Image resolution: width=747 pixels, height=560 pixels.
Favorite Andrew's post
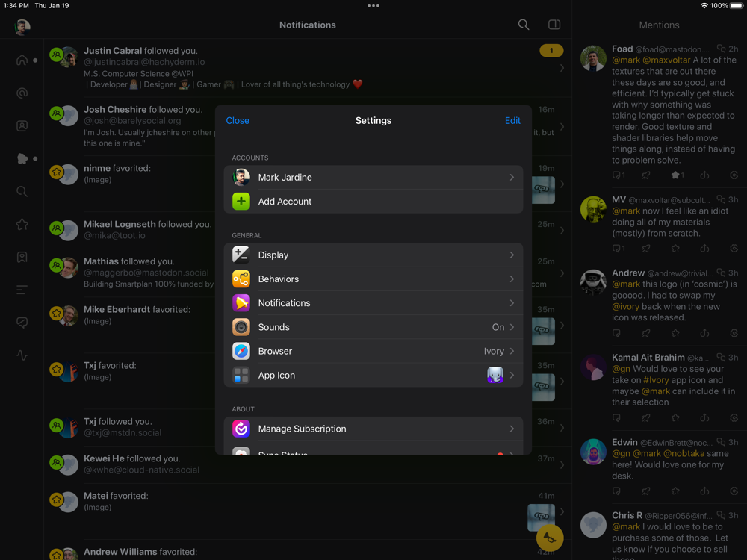pyautogui.click(x=675, y=333)
